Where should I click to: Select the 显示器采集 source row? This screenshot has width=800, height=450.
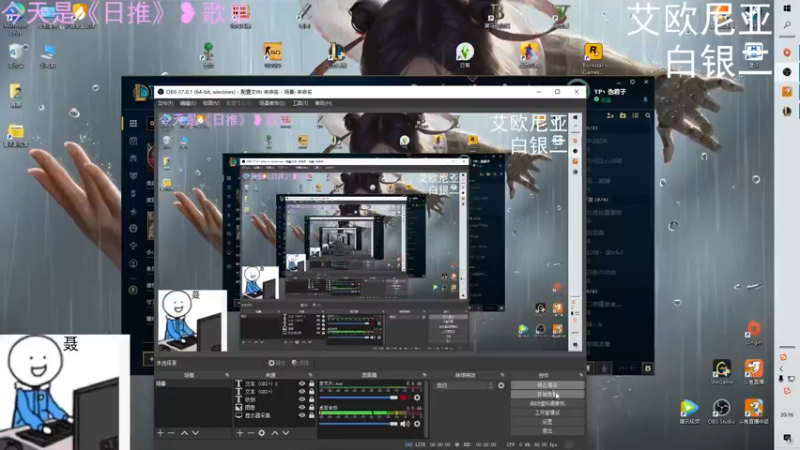click(x=274, y=415)
